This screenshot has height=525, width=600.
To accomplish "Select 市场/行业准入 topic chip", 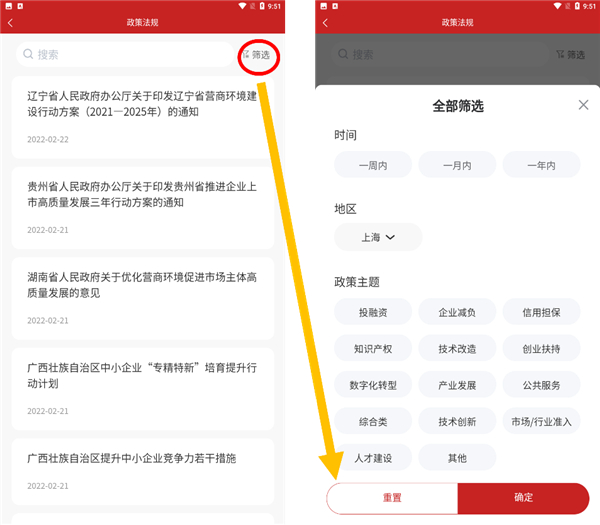I will click(x=541, y=421).
